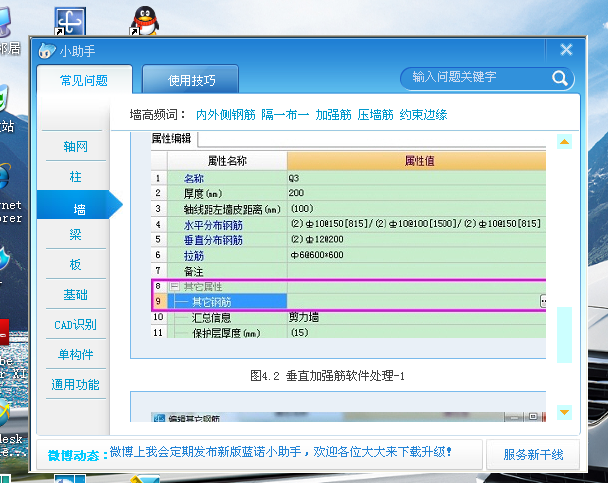Click the 轴线距左墙皮距离(mm) property label
608x483 pixels.
[232, 209]
